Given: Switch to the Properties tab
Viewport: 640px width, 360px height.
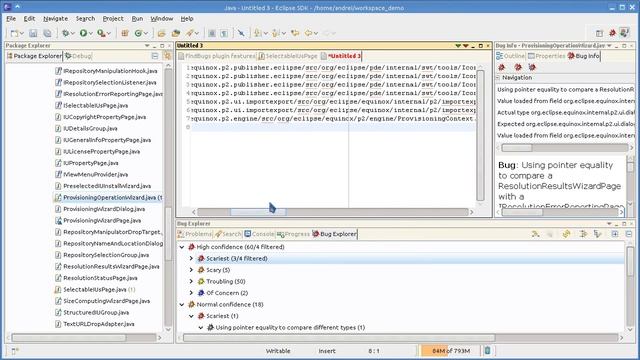Looking at the screenshot, I should point(546,56).
